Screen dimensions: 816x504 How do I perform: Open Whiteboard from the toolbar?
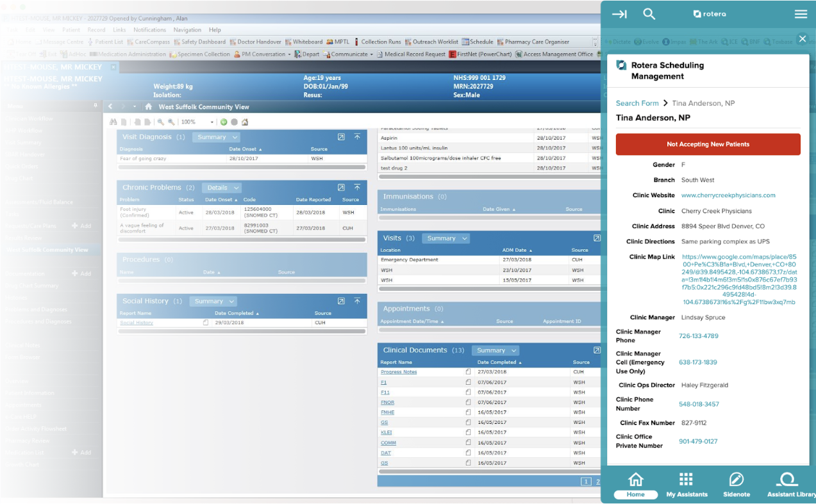tap(304, 42)
